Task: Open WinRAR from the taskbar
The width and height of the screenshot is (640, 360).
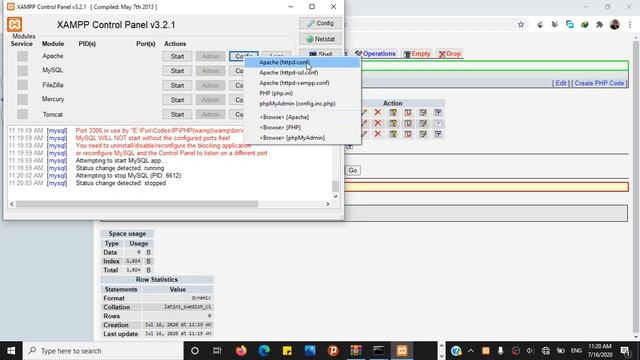Action: (356, 351)
